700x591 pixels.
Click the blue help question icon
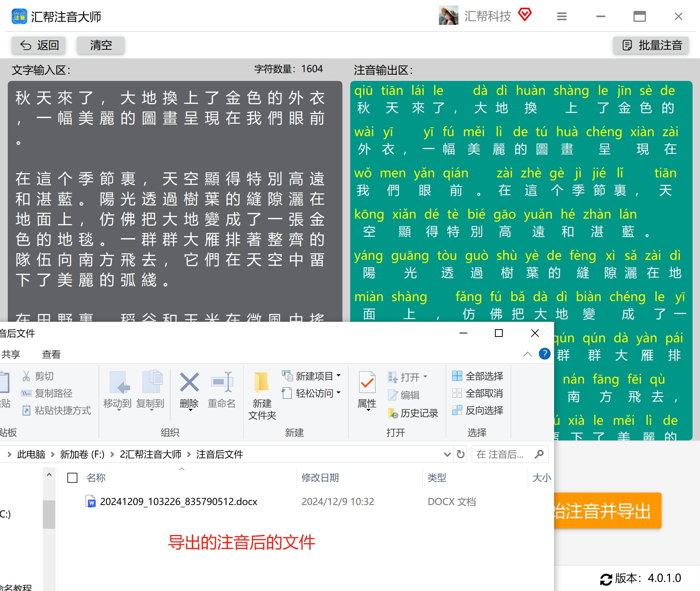point(545,354)
